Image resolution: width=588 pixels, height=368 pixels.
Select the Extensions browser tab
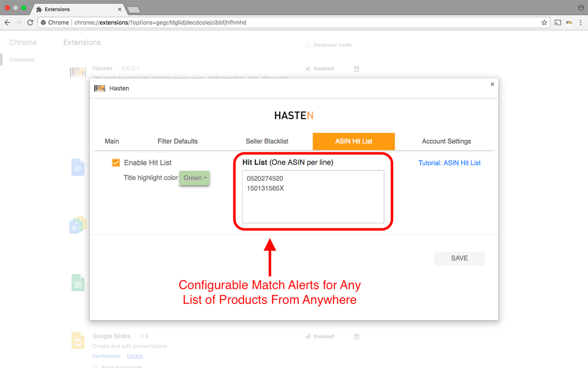coord(79,9)
